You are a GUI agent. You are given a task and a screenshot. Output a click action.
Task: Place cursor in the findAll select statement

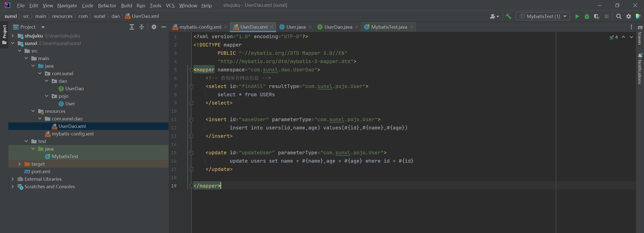click(246, 95)
